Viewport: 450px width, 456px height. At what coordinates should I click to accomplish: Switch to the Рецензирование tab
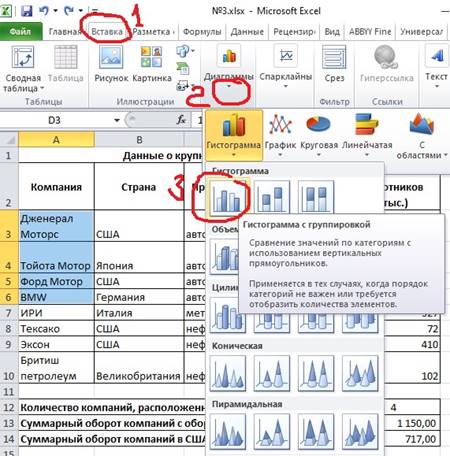tap(294, 32)
